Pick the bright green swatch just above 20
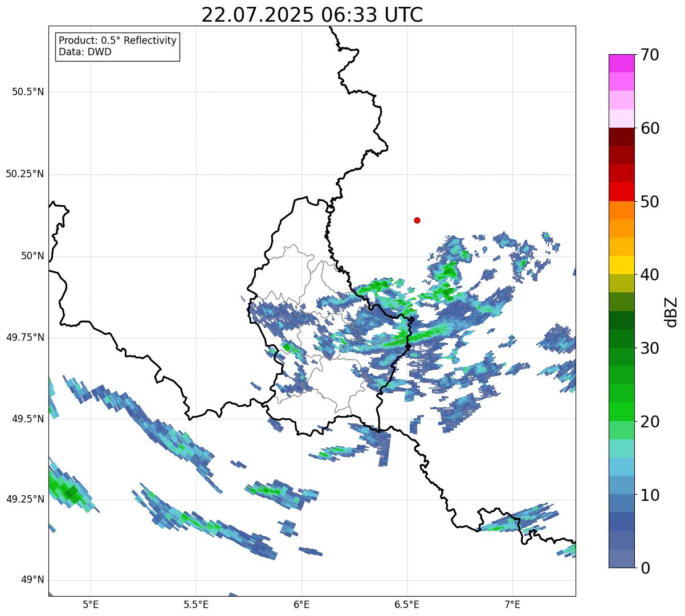The image size is (685, 616). (x=621, y=412)
